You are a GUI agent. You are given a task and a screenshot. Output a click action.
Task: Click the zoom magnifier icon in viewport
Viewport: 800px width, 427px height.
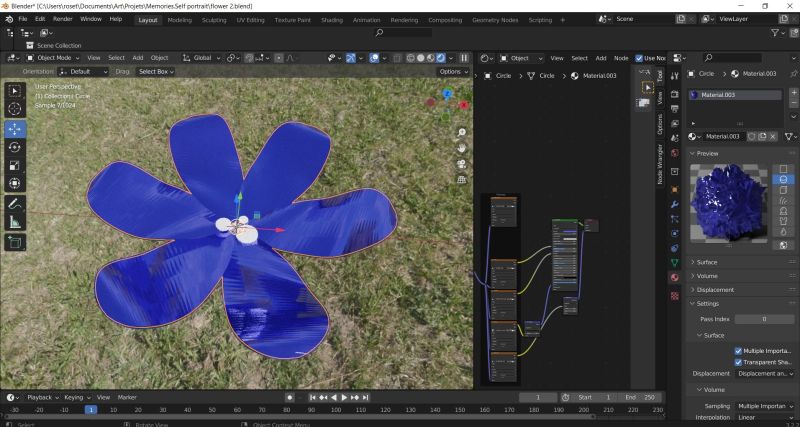462,132
